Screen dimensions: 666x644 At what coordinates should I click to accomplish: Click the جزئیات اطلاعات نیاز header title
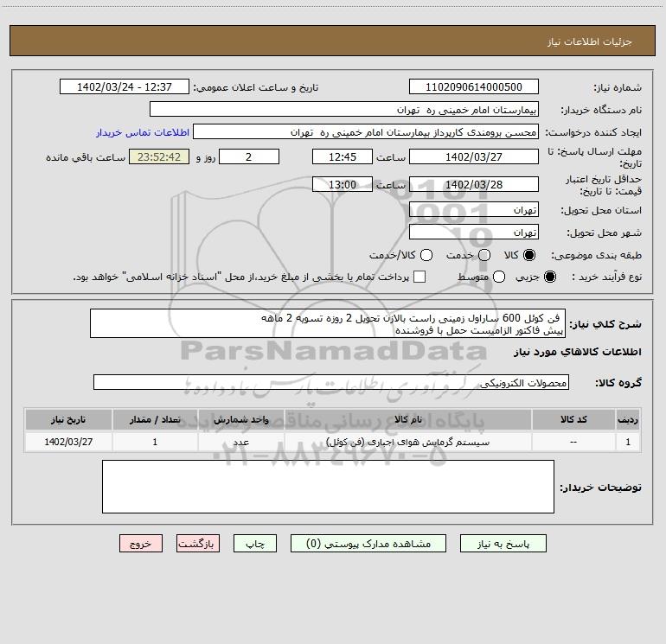(590, 41)
